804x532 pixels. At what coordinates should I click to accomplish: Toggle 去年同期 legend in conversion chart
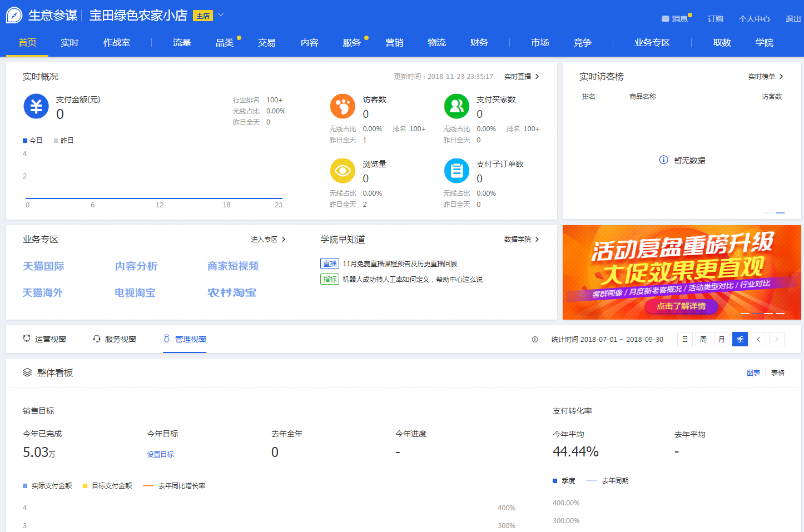pos(608,481)
